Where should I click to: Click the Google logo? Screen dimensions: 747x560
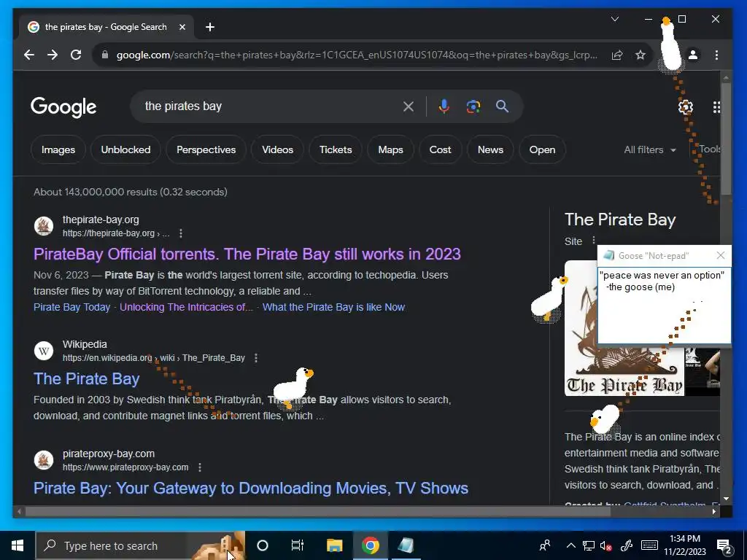[63, 106]
